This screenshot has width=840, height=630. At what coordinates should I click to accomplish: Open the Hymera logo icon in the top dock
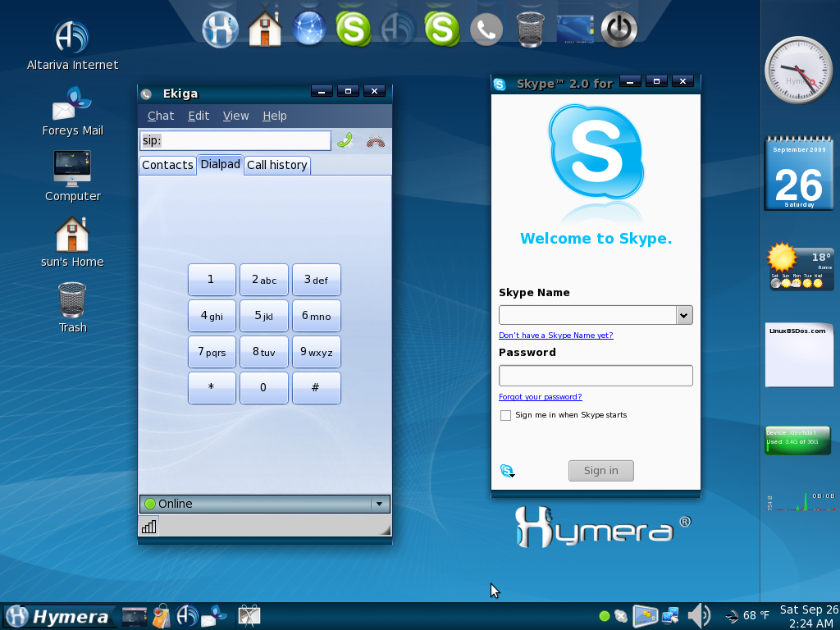tap(221, 29)
